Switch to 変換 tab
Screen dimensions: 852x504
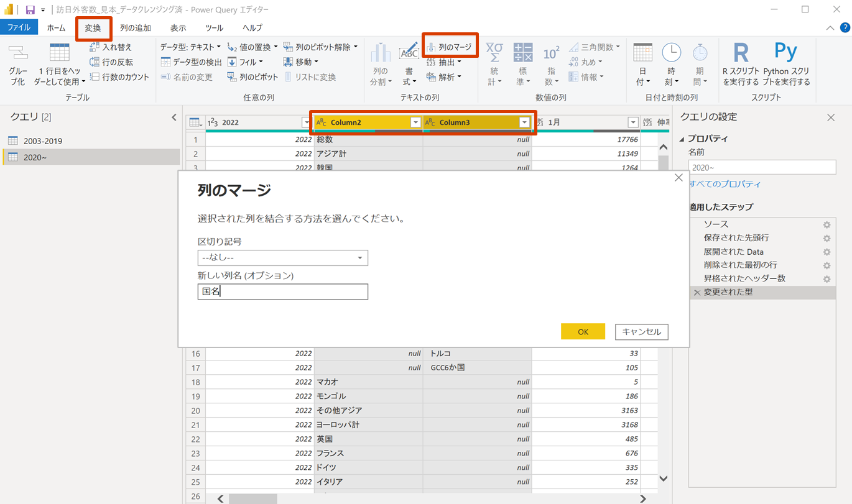93,28
